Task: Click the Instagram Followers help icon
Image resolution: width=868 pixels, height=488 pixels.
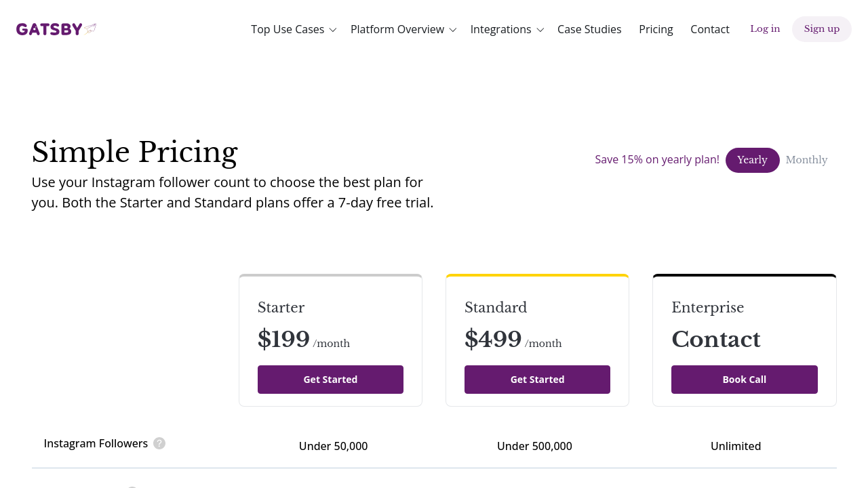Action: tap(159, 443)
